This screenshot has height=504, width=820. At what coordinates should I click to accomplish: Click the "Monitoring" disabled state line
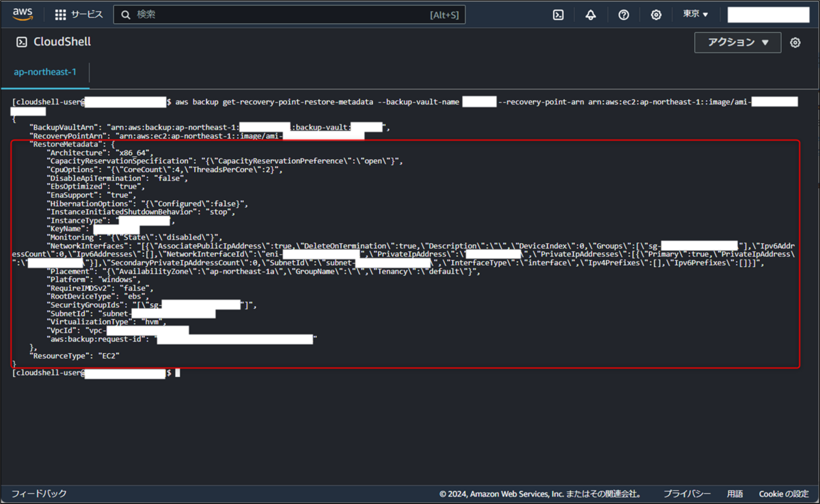[134, 238]
